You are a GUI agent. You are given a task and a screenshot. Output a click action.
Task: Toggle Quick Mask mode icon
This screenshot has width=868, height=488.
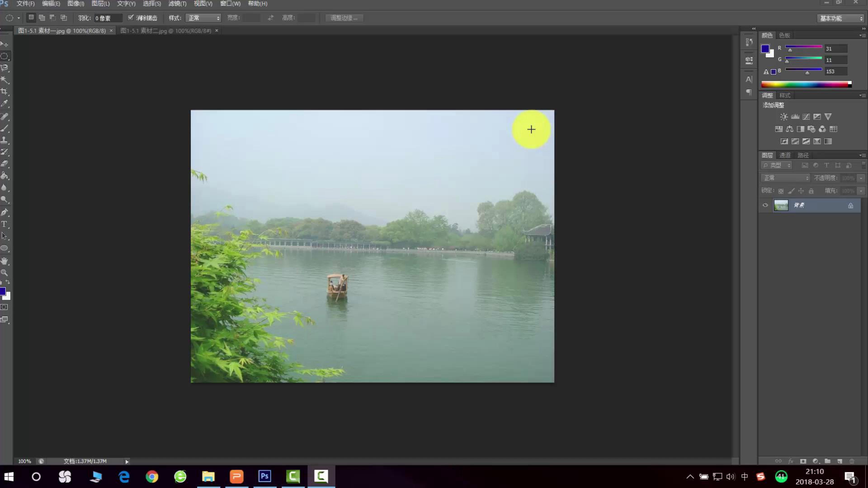click(4, 307)
